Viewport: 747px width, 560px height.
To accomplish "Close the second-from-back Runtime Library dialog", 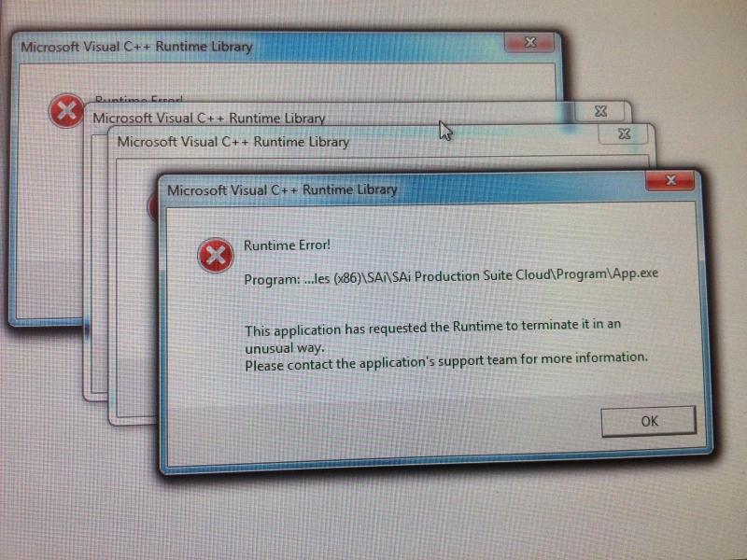I will 600,111.
